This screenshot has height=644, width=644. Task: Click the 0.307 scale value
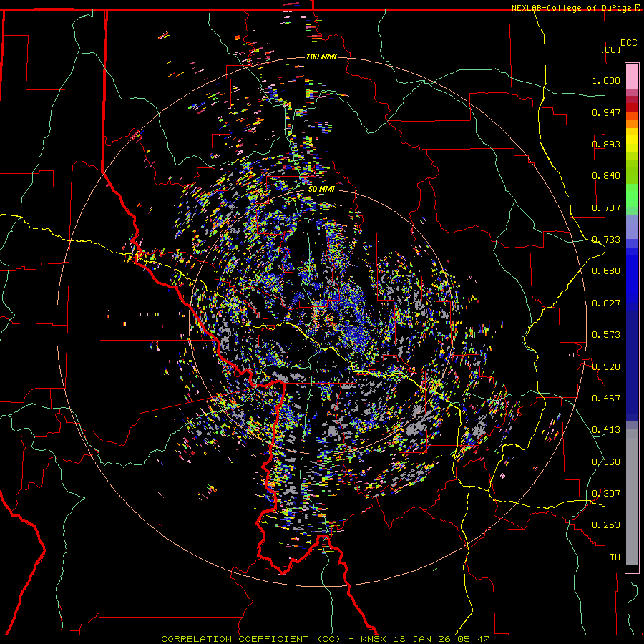point(606,494)
